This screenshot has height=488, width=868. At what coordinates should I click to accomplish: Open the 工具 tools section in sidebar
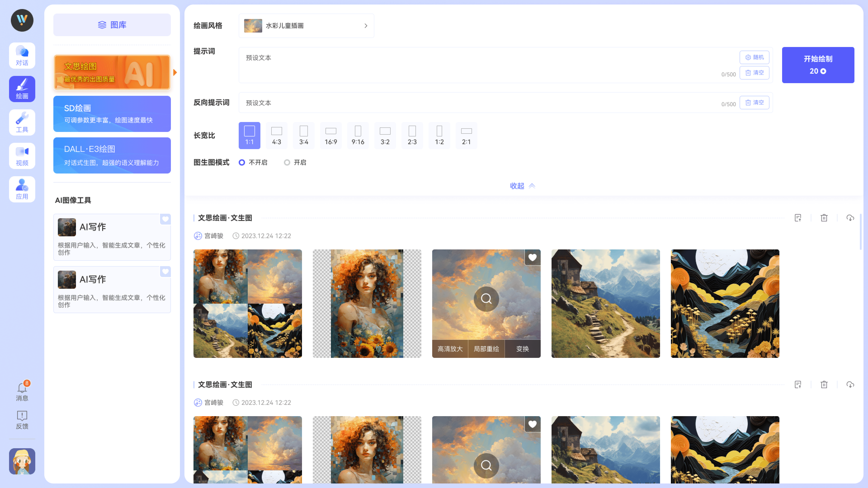point(22,122)
